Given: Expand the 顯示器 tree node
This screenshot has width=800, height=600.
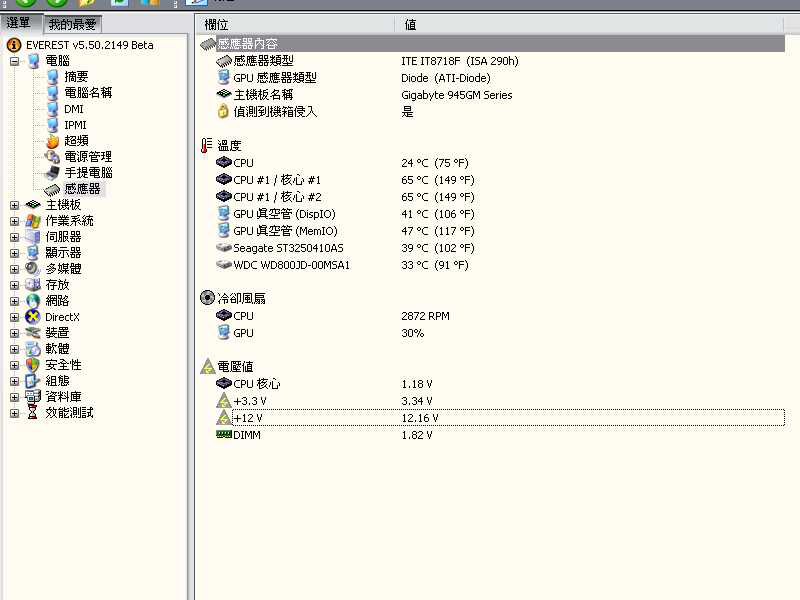Looking at the screenshot, I should 15,253.
